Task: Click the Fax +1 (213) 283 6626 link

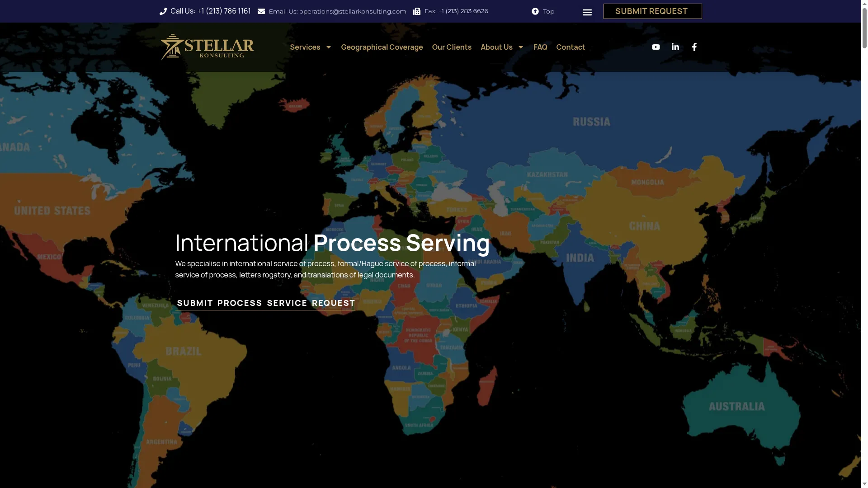Action: coord(456,11)
